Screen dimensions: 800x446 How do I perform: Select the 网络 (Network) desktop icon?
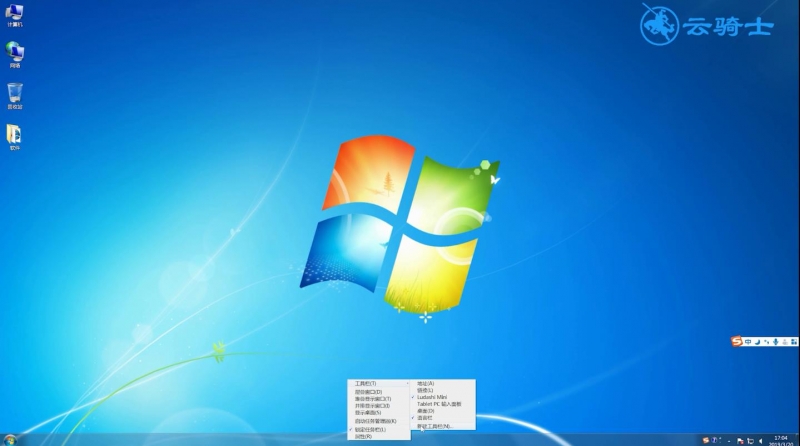pos(14,55)
